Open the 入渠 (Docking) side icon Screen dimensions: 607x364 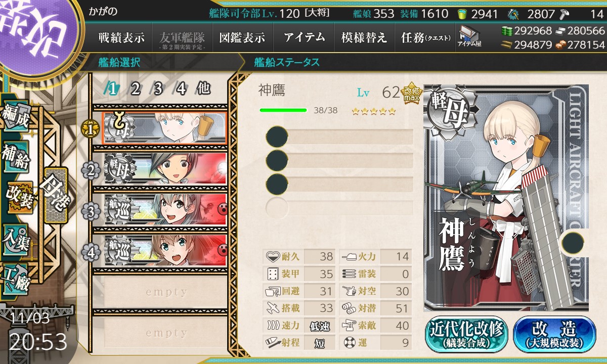tap(16, 238)
